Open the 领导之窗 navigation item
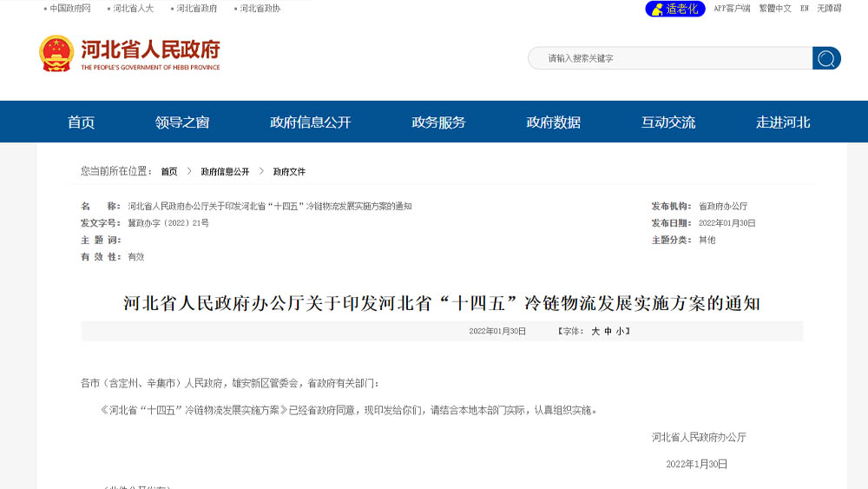This screenshot has height=489, width=868. (x=182, y=122)
